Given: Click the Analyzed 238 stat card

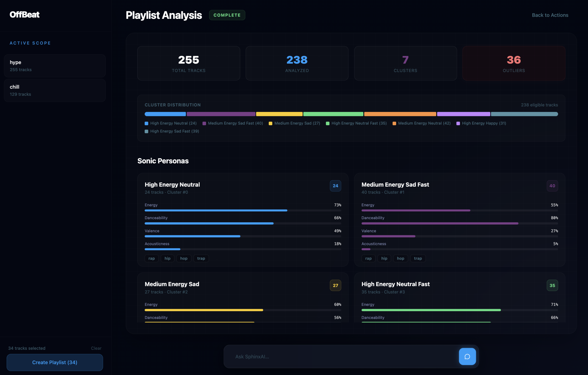Looking at the screenshot, I should point(297,63).
